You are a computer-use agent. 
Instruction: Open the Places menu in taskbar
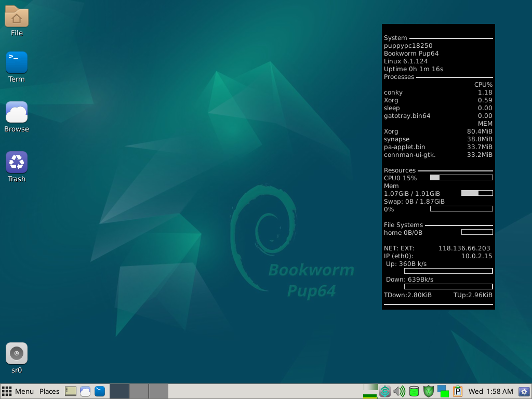[49, 391]
